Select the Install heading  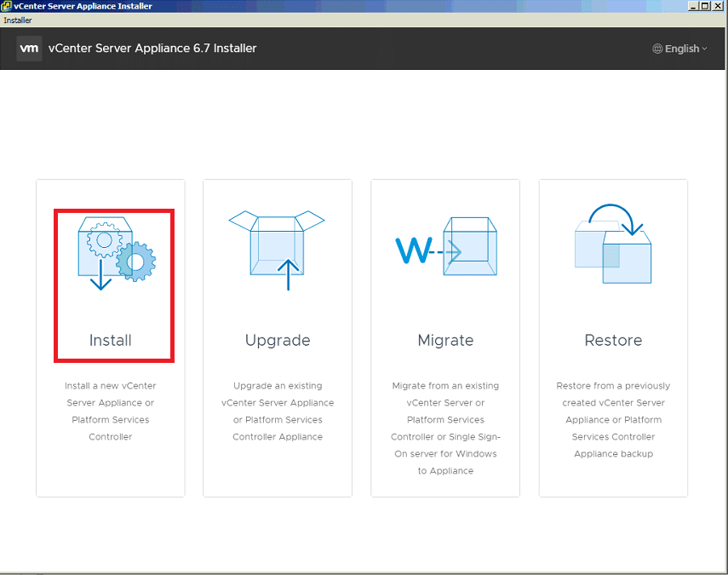coord(111,341)
